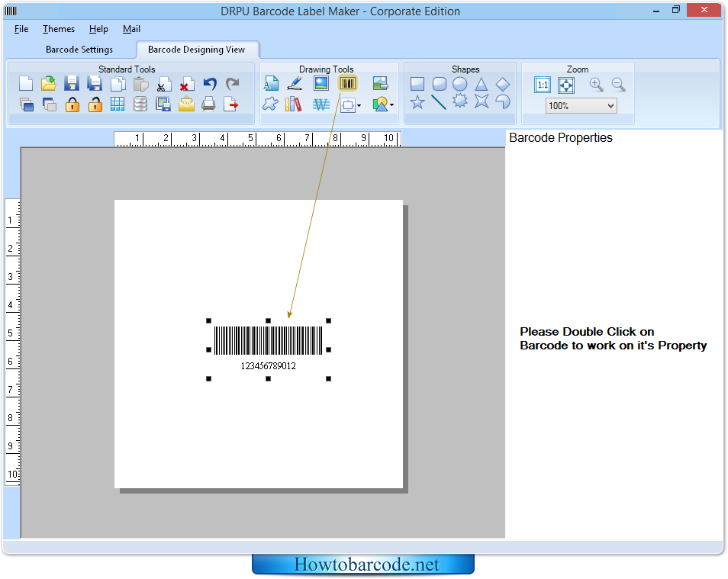Open the 100% zoom level dropdown

click(x=581, y=106)
